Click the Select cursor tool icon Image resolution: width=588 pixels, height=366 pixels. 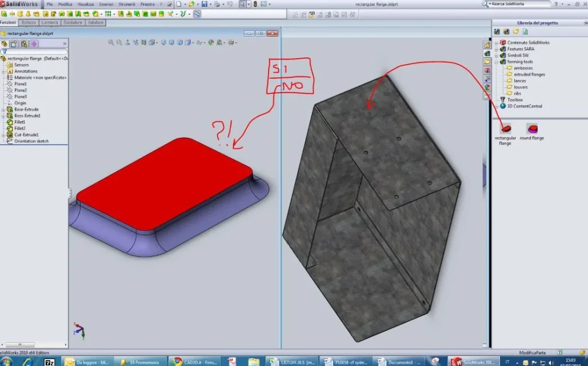(x=242, y=4)
